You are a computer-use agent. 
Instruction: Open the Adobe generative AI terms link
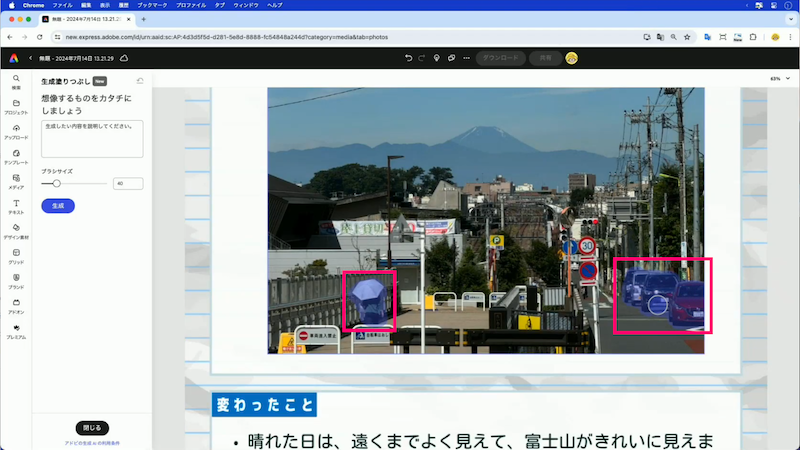(92, 443)
